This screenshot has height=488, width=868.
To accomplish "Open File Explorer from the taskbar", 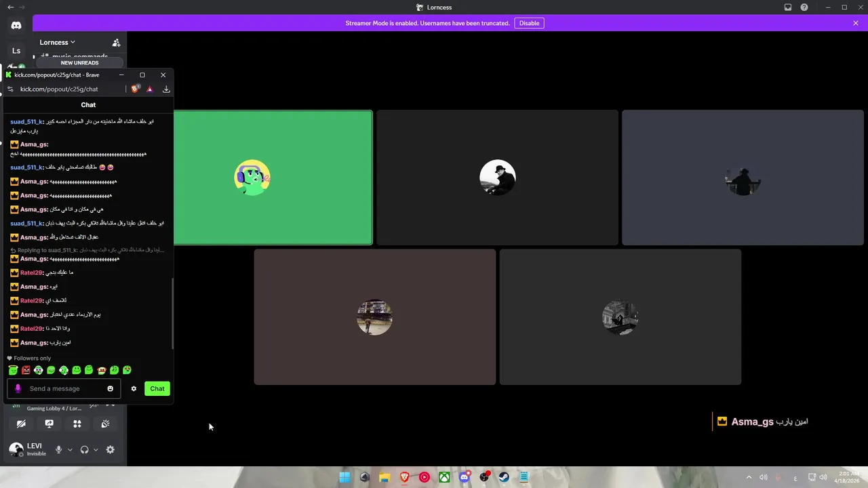I will 384,477.
